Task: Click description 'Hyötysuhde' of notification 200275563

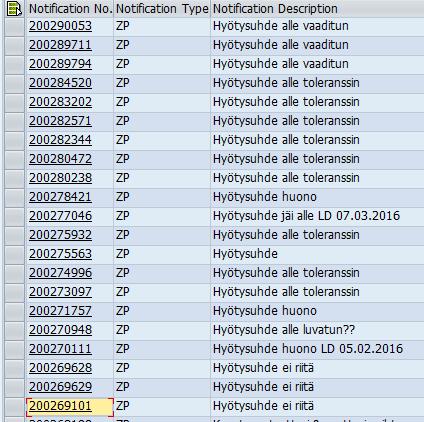Action: coord(245,254)
